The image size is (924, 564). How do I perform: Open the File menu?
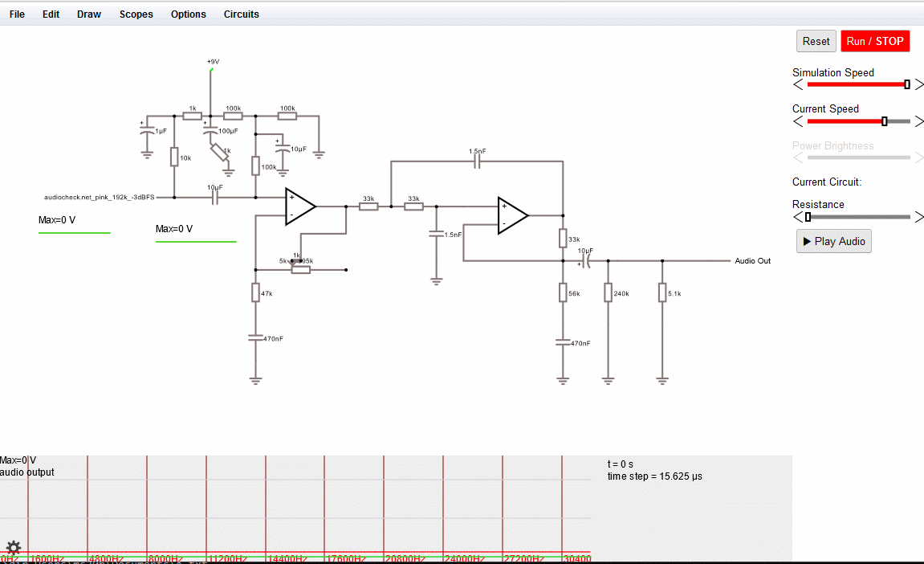click(17, 14)
